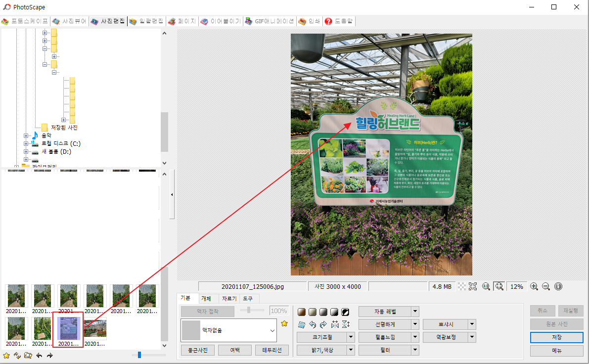
Task: Open the 자동 레벨 dropdown arrow
Action: pos(415,312)
